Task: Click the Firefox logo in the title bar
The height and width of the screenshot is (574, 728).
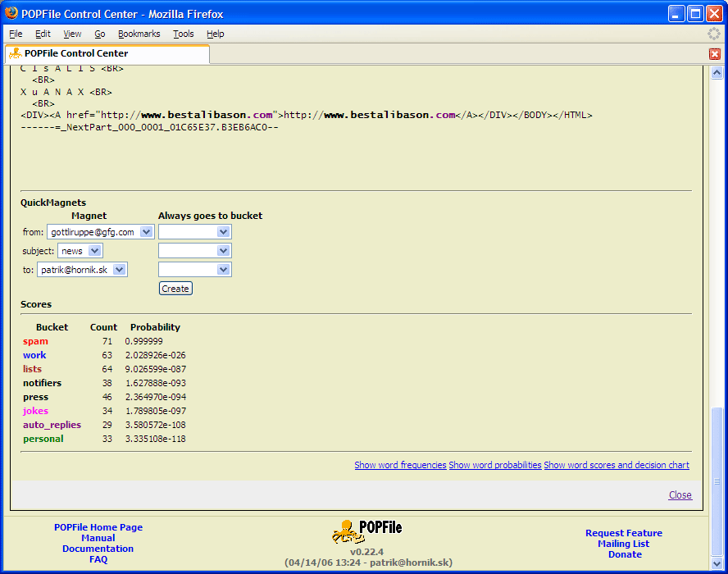Action: (x=11, y=13)
